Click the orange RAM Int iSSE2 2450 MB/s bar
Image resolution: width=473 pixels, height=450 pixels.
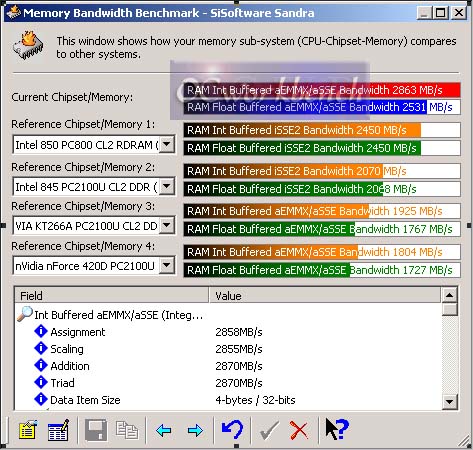pos(322,130)
